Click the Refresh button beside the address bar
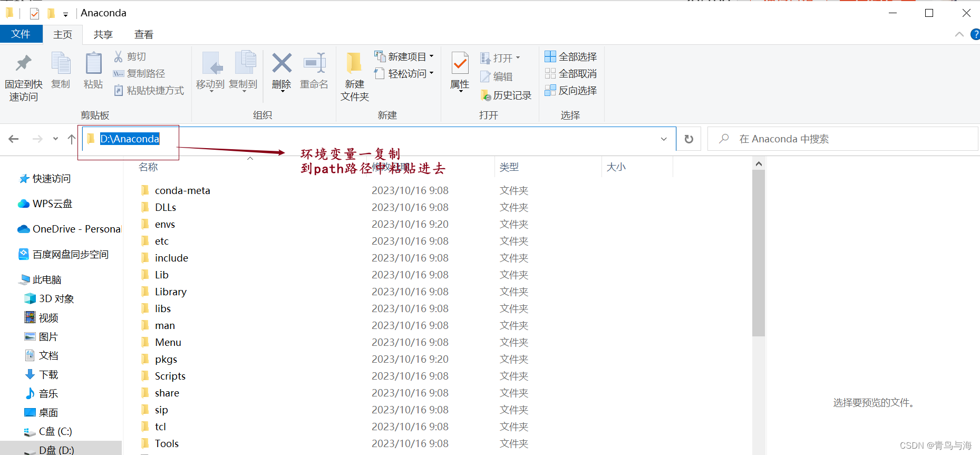The height and width of the screenshot is (455, 980). [x=688, y=139]
